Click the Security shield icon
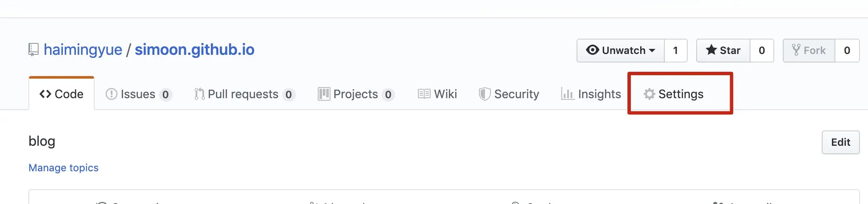The width and height of the screenshot is (868, 204). [x=484, y=94]
